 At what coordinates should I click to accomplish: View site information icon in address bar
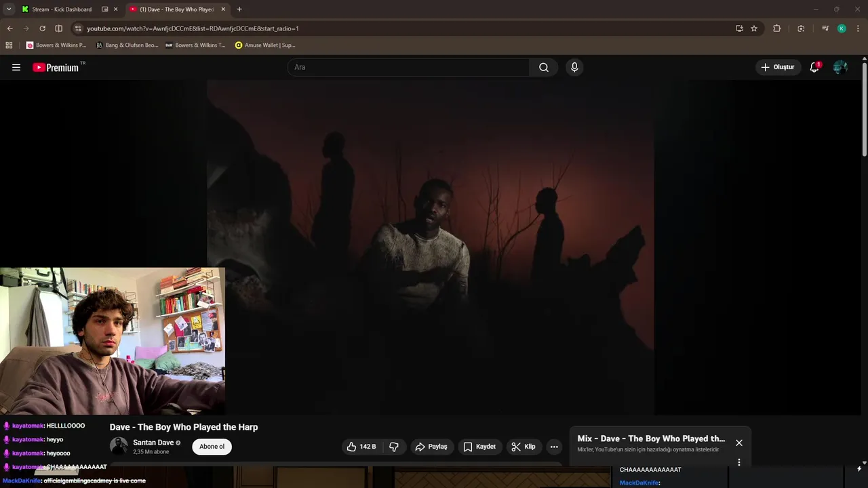(78, 28)
